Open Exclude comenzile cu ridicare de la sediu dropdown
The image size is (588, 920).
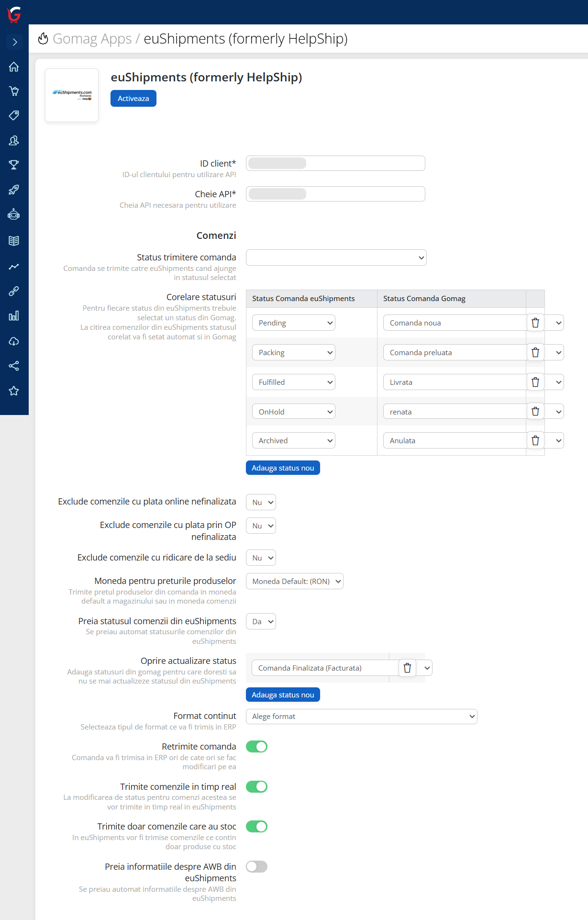[x=261, y=558]
